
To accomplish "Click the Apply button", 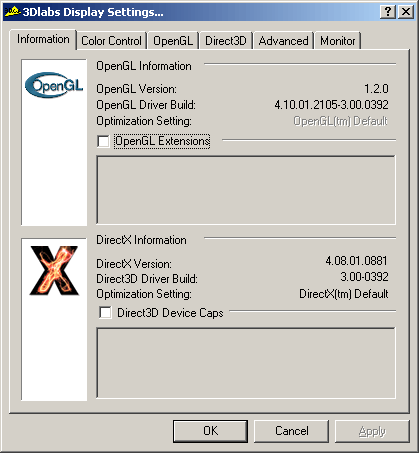I will (372, 431).
